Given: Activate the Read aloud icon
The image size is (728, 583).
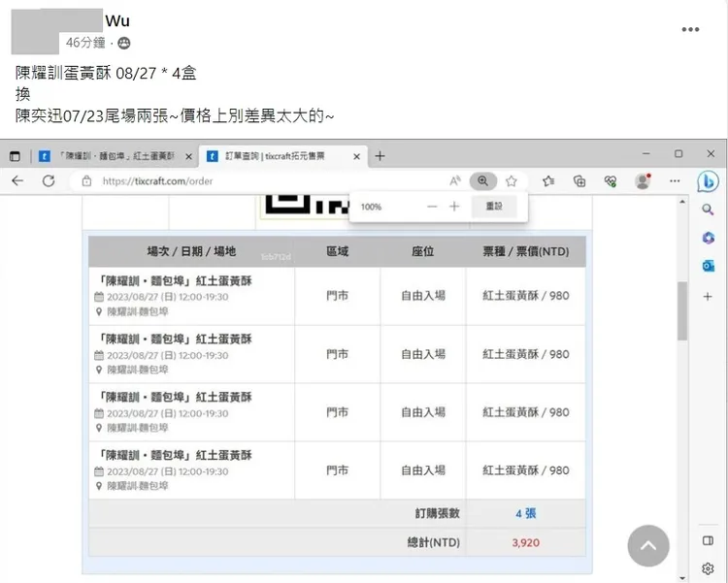Looking at the screenshot, I should pos(455,181).
